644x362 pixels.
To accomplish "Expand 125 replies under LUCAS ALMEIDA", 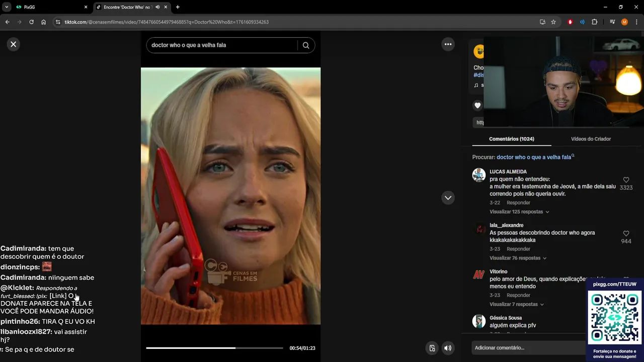I will click(x=519, y=212).
